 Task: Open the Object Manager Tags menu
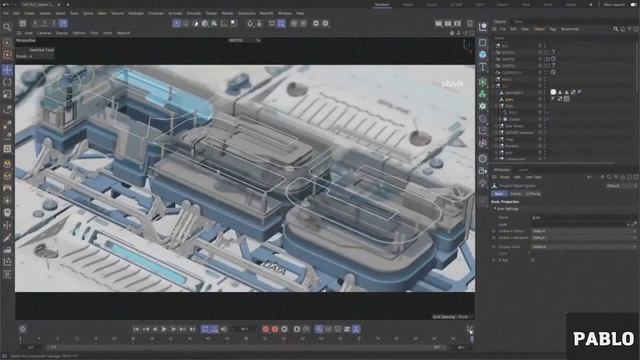pyautogui.click(x=553, y=29)
